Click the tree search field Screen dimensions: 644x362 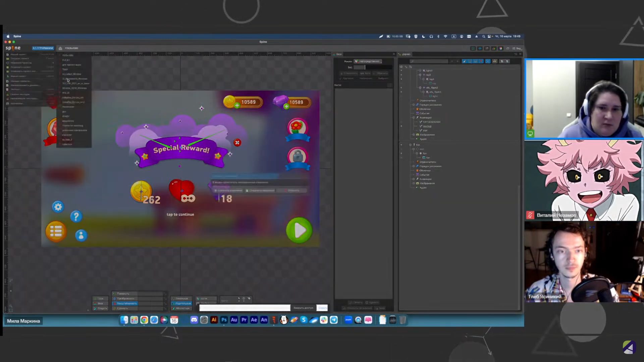pyautogui.click(x=429, y=61)
